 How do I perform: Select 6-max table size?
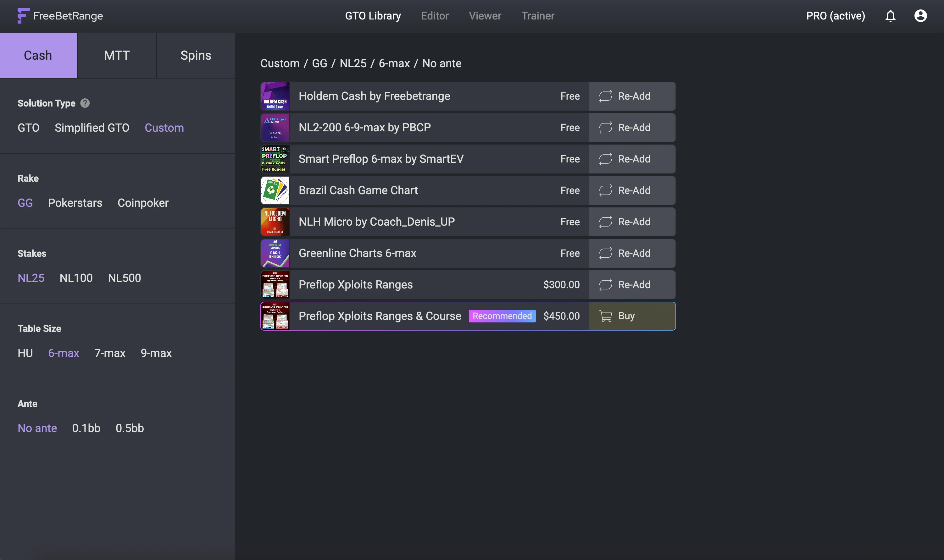coord(64,353)
